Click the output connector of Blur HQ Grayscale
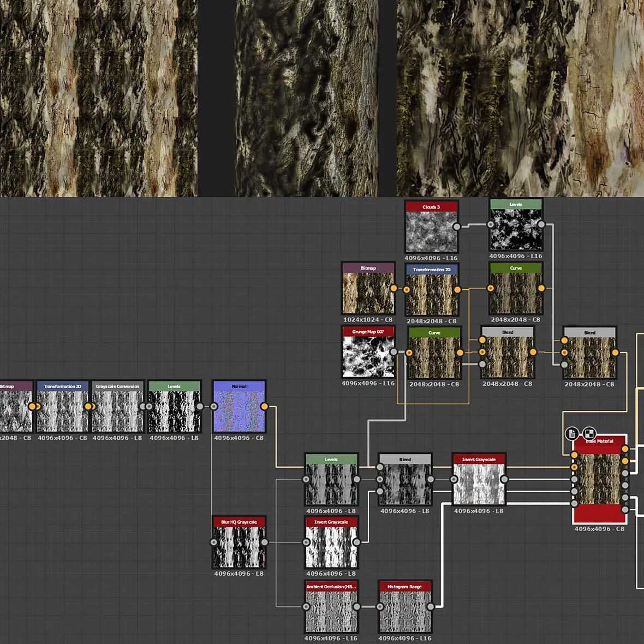 coord(265,542)
